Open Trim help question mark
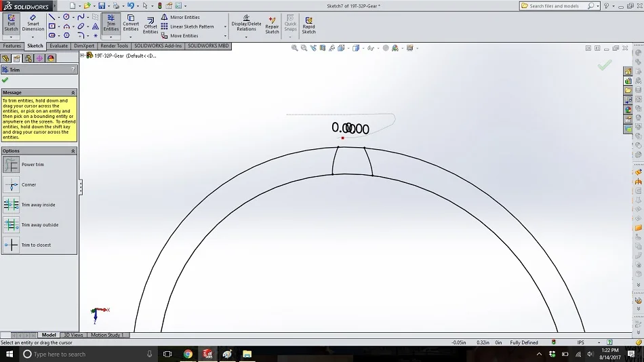This screenshot has width=644, height=362. [x=73, y=70]
